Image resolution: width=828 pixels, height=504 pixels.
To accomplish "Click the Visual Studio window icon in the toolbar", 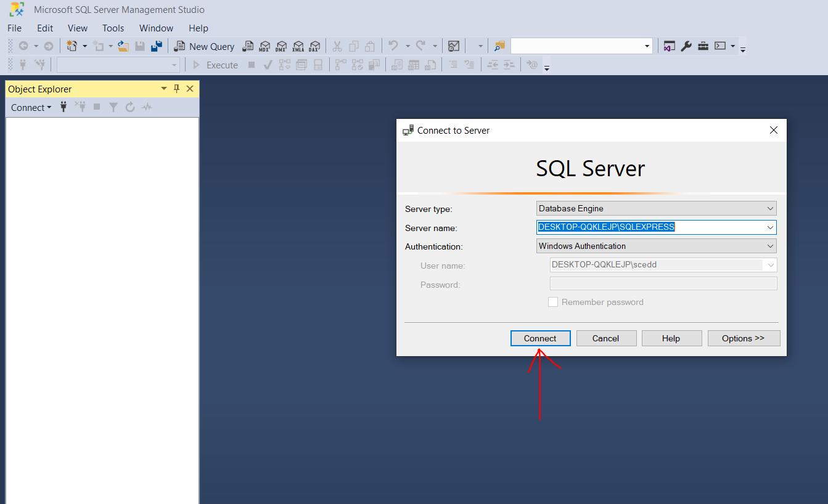I will (x=669, y=46).
